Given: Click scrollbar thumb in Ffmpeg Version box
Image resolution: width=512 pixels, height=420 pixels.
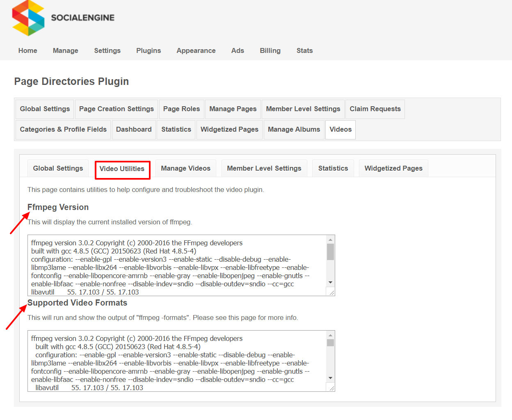Looking at the screenshot, I should [330, 252].
